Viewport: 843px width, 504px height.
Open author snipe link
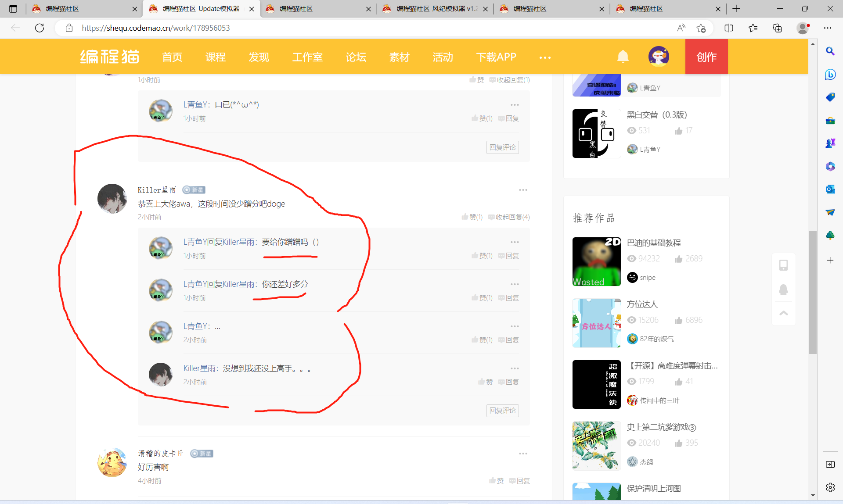point(648,277)
